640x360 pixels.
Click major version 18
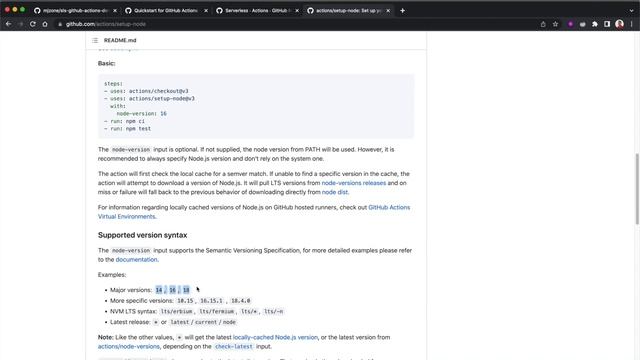pos(186,290)
